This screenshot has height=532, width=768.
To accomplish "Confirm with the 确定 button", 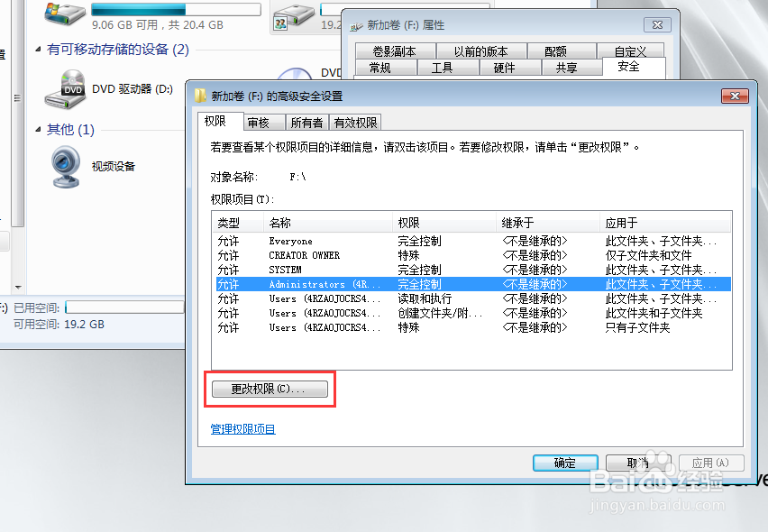I will coord(565,463).
